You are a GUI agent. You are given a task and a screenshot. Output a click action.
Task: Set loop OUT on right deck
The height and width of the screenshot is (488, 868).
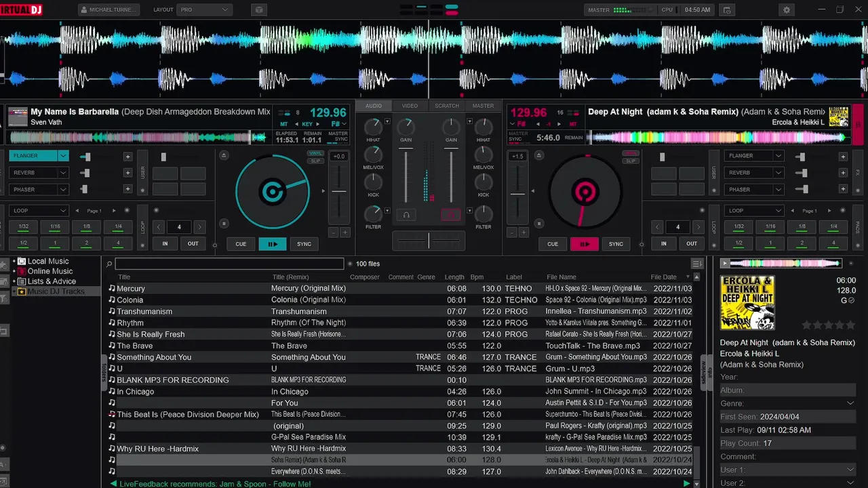[x=692, y=244]
